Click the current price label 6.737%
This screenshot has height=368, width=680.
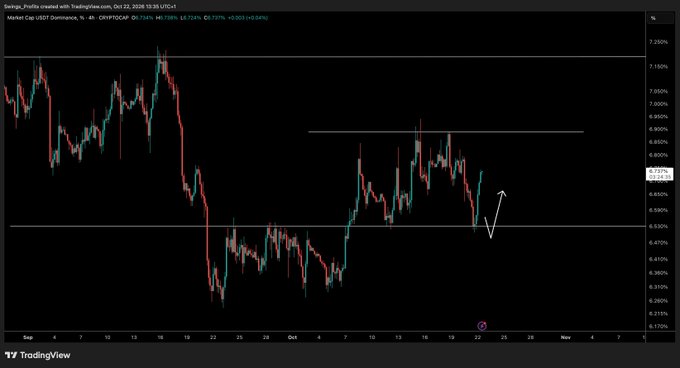659,172
